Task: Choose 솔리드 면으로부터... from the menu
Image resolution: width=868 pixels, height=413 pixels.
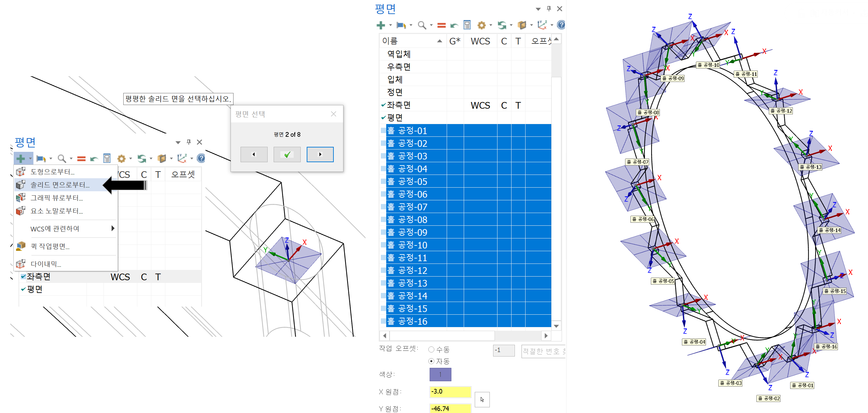Action: pos(60,185)
